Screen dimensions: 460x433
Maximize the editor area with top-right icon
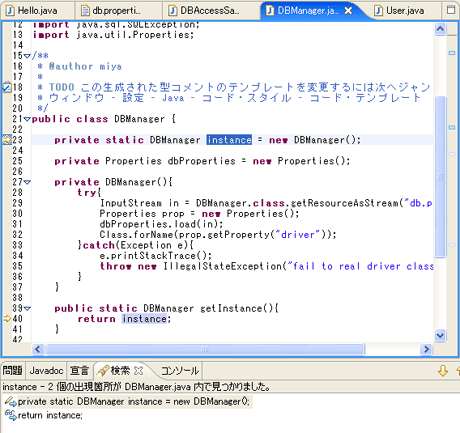point(451,10)
